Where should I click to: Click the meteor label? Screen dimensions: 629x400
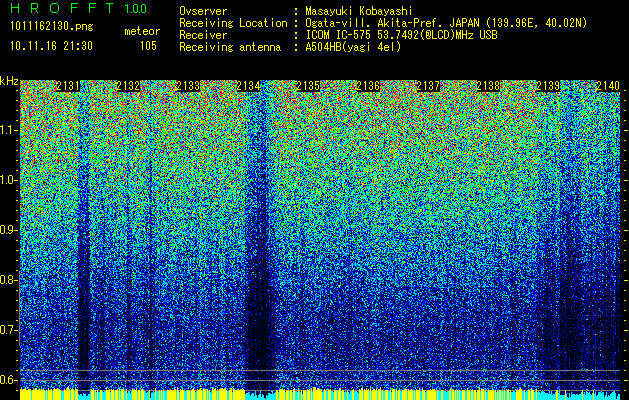tap(142, 31)
